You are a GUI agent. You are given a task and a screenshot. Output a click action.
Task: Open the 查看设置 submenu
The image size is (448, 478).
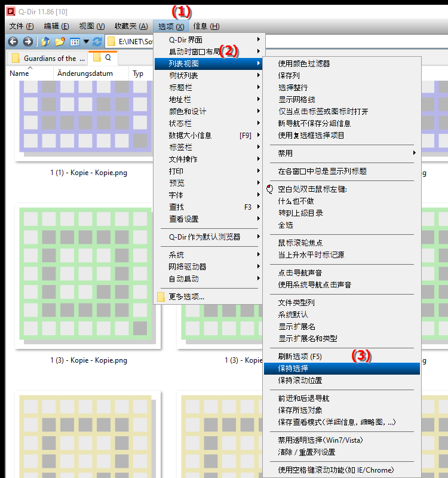tap(208, 219)
